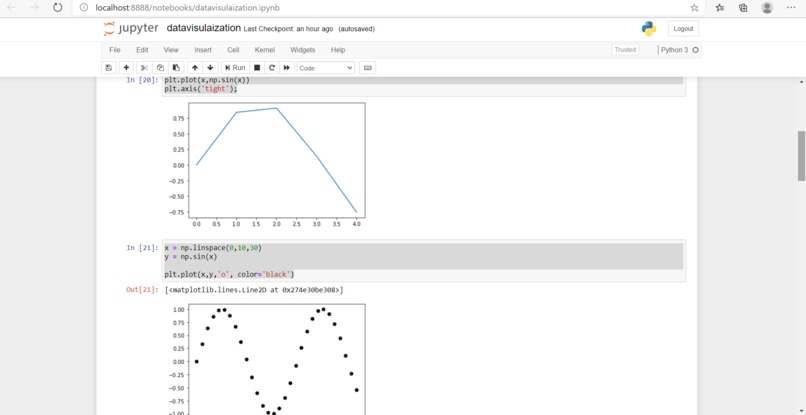Open the Cell menu
Viewport: 806px width, 415px height.
click(233, 50)
